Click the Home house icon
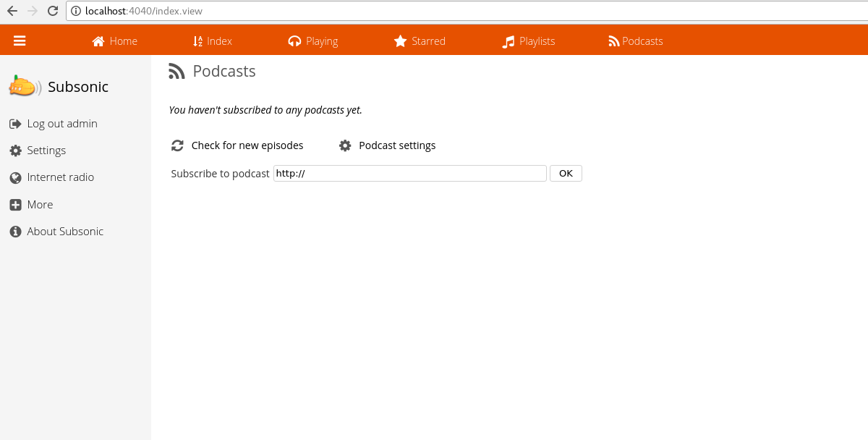The height and width of the screenshot is (440, 868). [98, 41]
